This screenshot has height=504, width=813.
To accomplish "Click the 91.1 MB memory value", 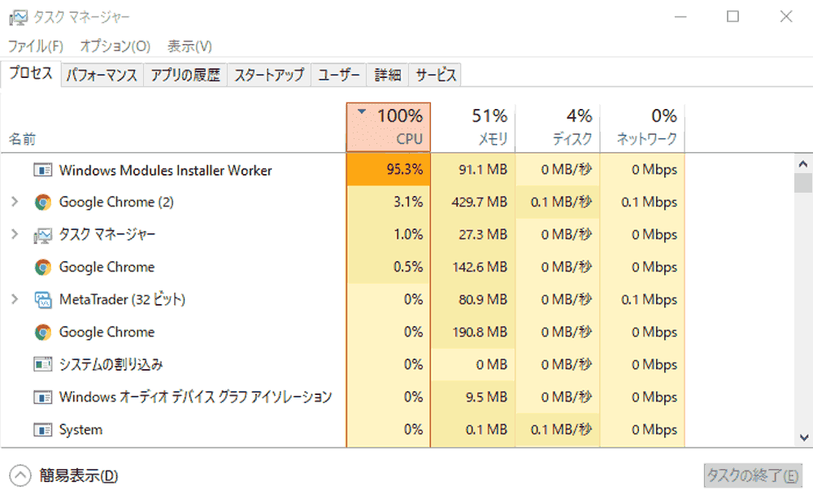I will (x=483, y=170).
